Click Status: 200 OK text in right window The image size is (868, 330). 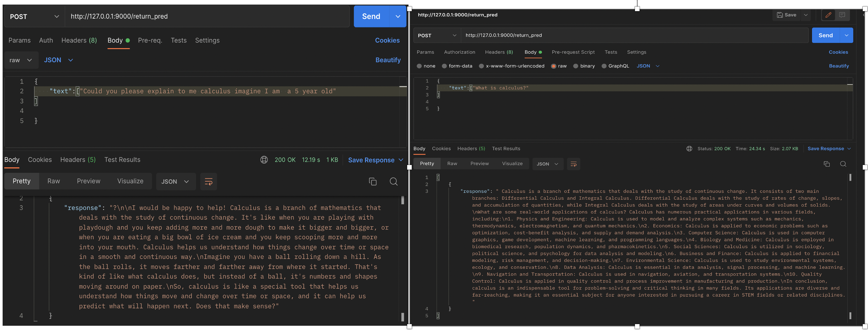[x=714, y=149]
